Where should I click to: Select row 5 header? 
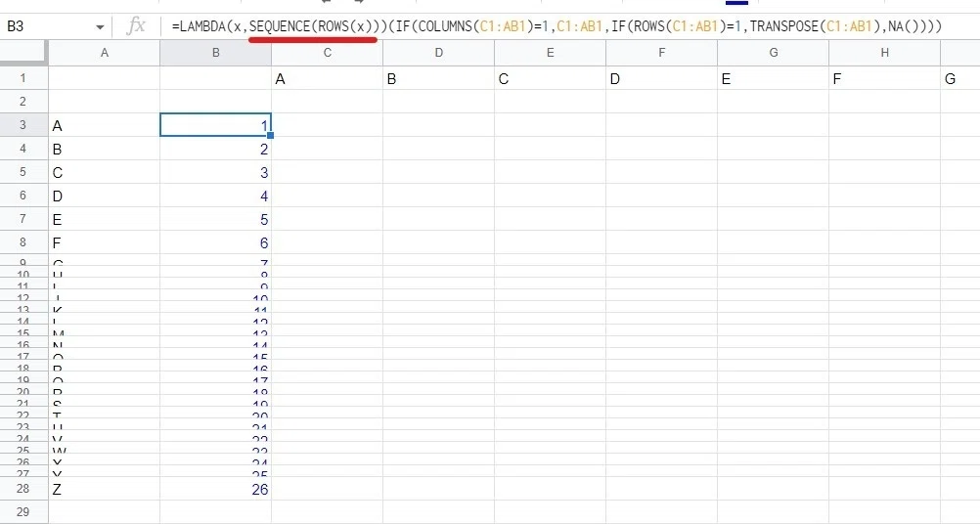click(23, 172)
